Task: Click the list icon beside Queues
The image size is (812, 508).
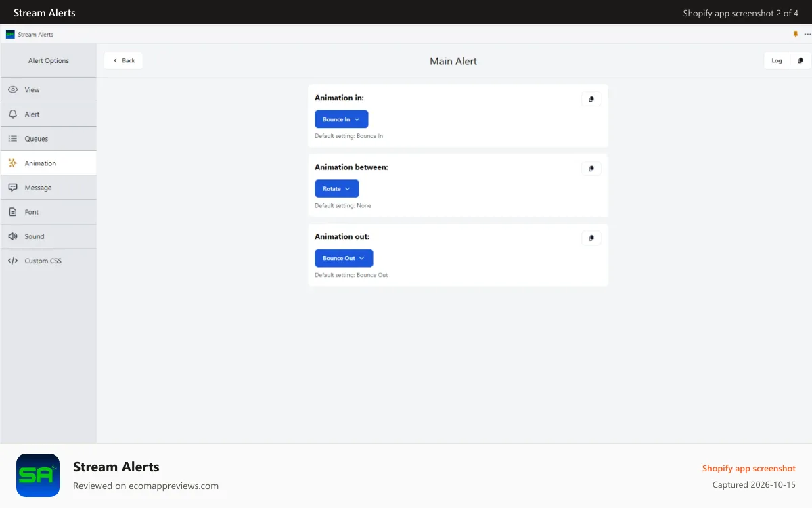Action: [x=13, y=138]
